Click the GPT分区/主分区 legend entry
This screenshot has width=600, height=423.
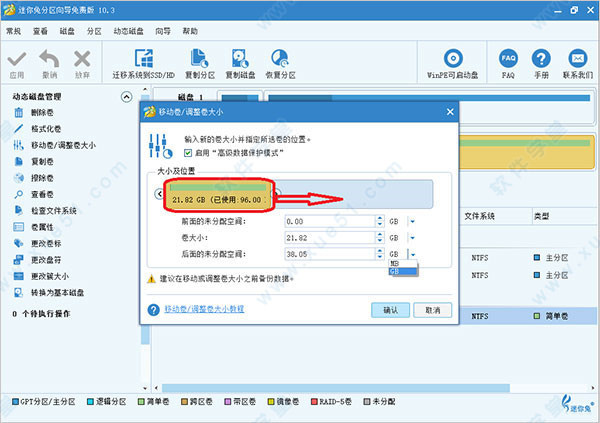44,402
